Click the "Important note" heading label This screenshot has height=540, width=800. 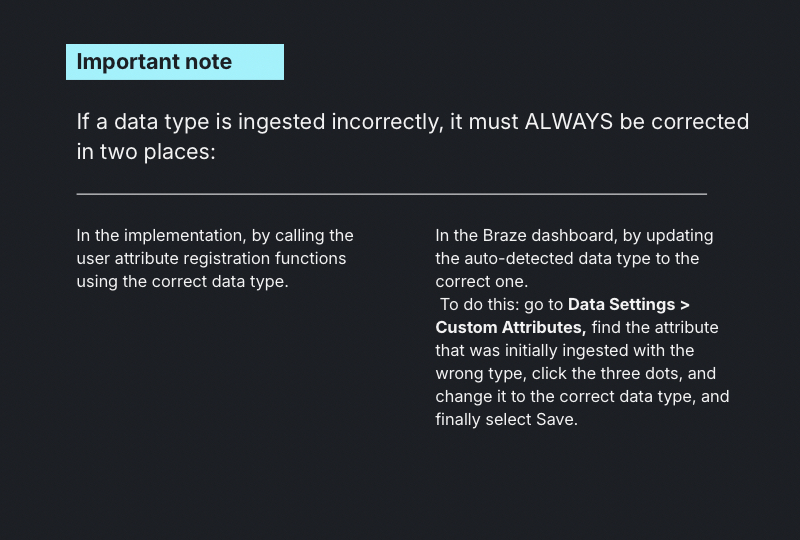(x=154, y=62)
